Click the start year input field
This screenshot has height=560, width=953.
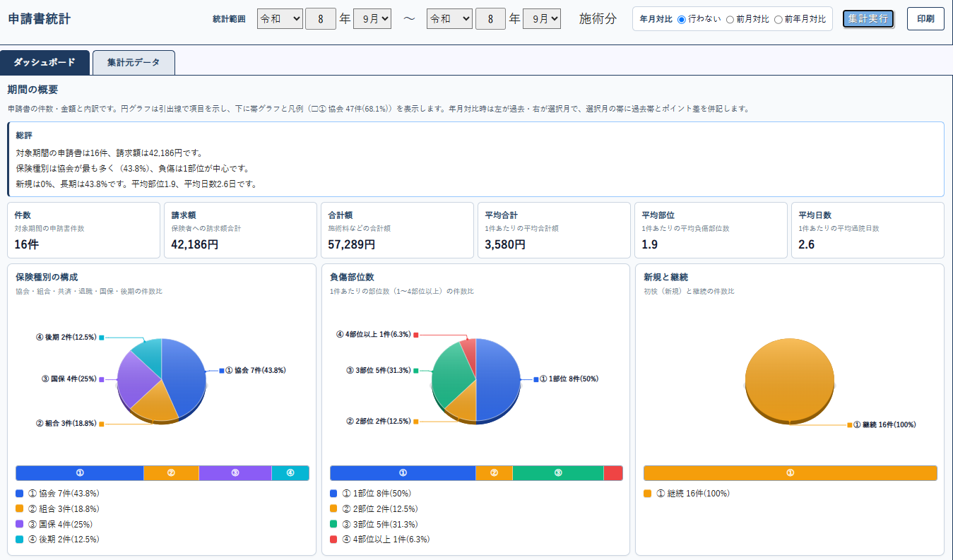321,19
